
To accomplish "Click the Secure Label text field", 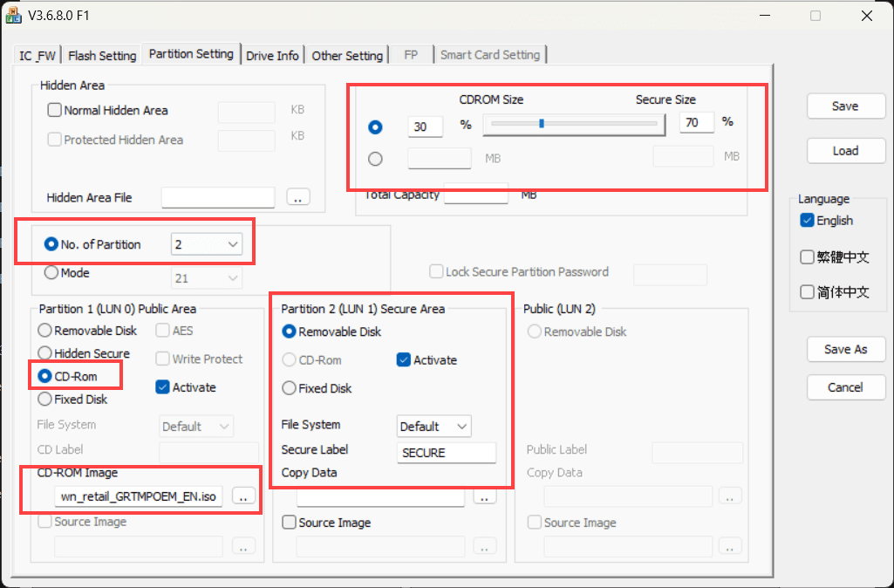I will pos(447,452).
